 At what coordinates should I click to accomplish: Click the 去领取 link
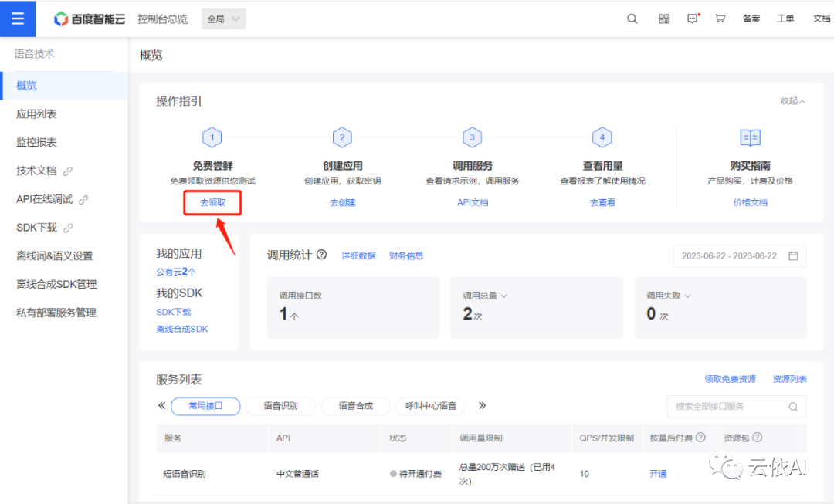212,202
